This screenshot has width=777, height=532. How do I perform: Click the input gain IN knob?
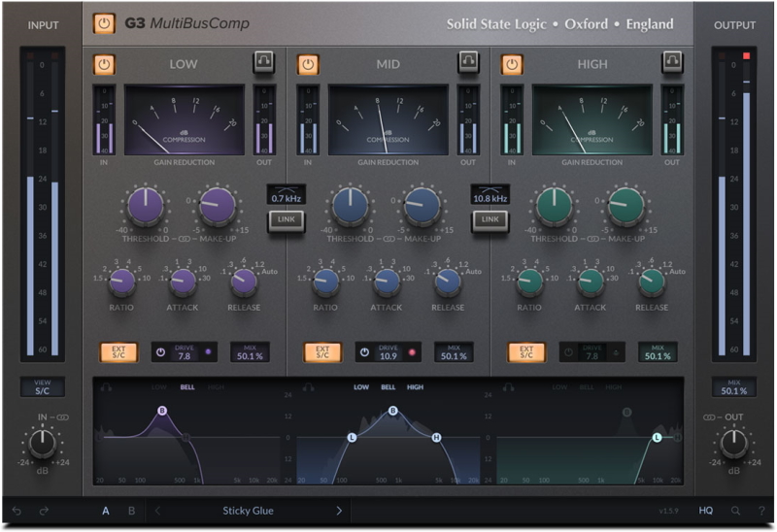point(43,444)
